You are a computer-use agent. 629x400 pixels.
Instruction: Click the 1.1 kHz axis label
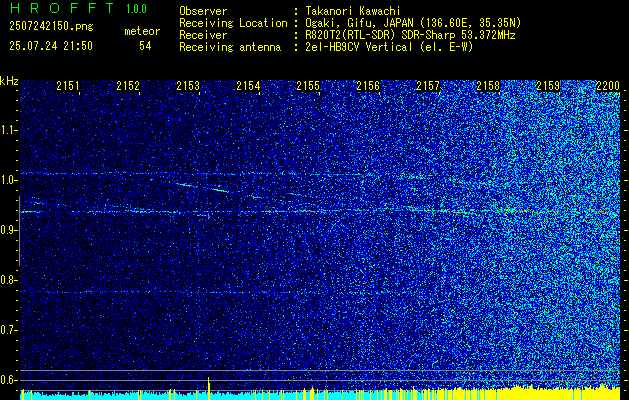(x=9, y=130)
